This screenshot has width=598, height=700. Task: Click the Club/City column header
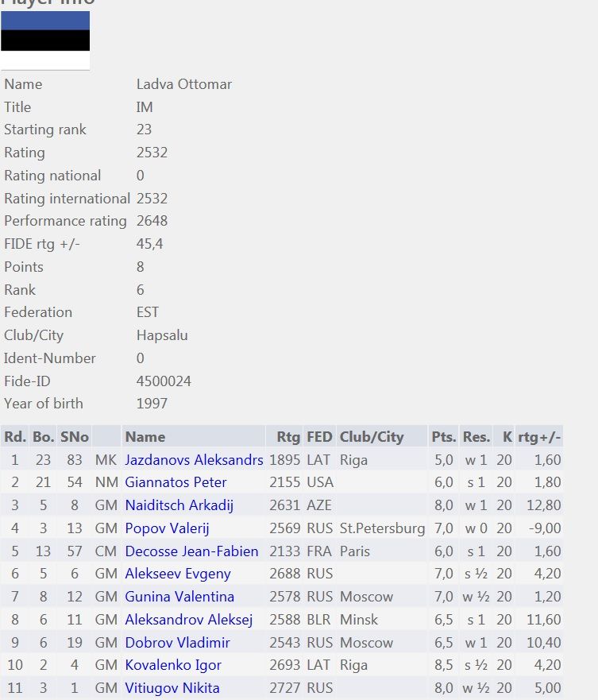pos(372,437)
